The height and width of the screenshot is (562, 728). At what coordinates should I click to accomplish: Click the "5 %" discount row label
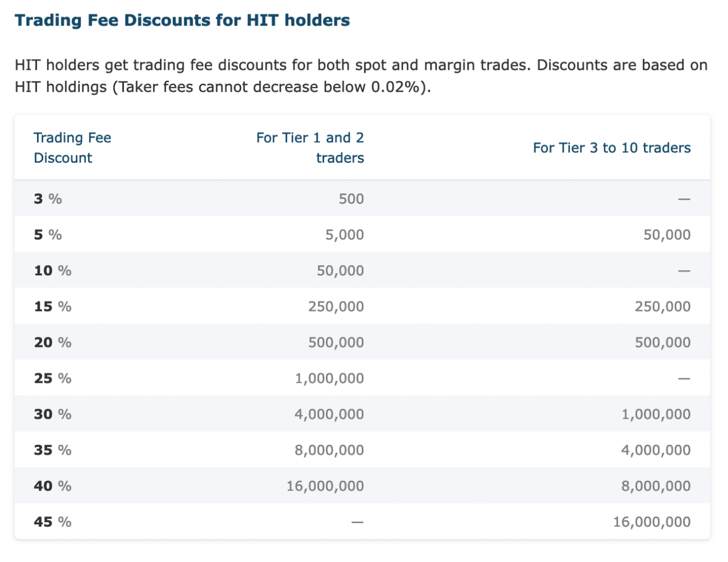point(48,234)
